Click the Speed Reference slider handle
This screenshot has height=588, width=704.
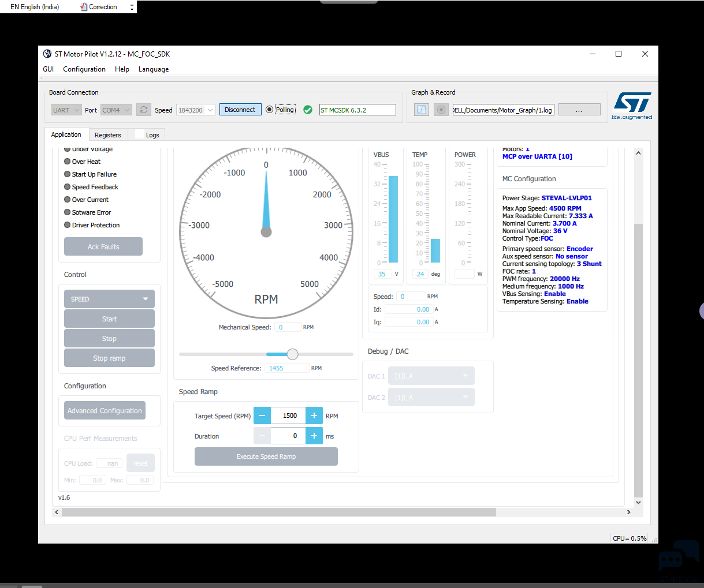[293, 354]
